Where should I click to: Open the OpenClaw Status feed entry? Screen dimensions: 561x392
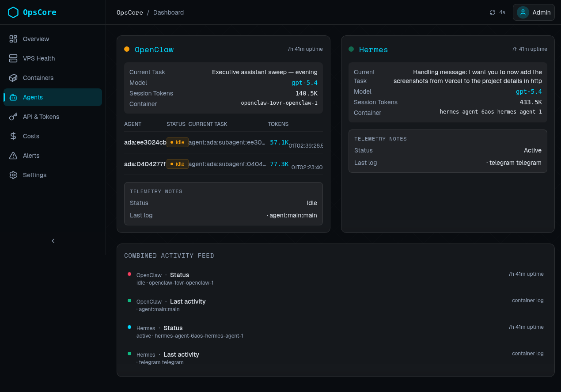(x=336, y=278)
